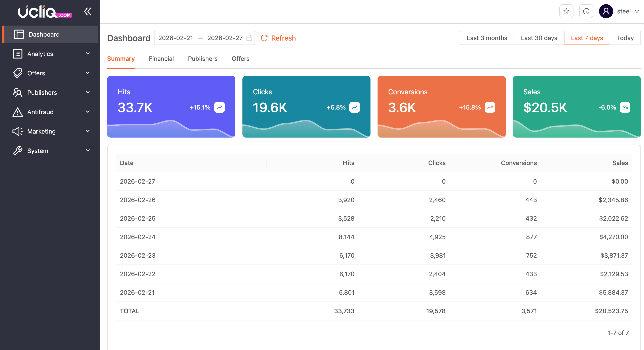
Task: Click the purple Hits summary card
Action: tap(171, 106)
